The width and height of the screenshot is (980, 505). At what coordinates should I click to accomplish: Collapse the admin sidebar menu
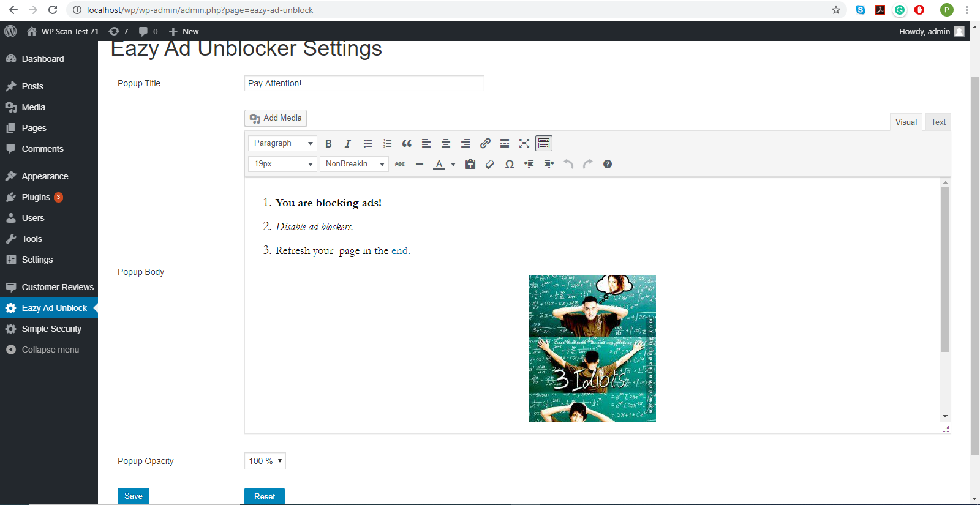49,350
